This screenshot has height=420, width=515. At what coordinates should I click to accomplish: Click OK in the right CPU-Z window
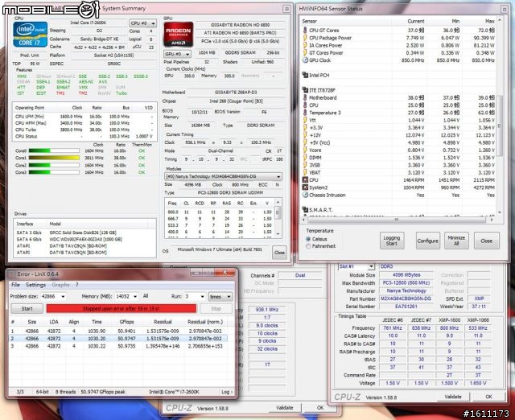tap(488, 397)
